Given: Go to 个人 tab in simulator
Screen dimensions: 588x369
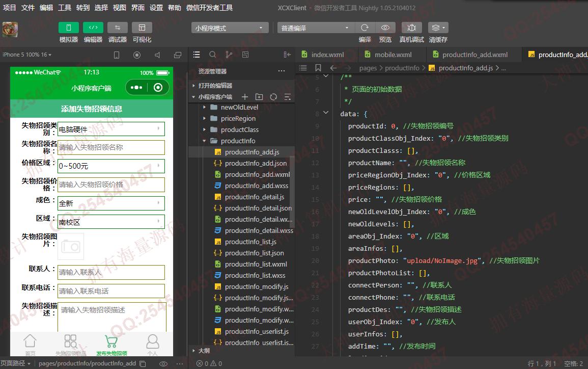Looking at the screenshot, I should click(x=153, y=345).
